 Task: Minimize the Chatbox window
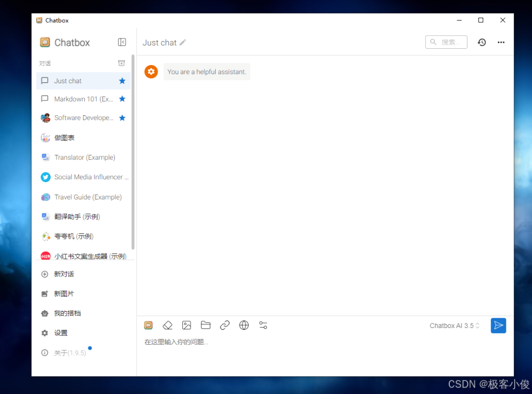[459, 20]
